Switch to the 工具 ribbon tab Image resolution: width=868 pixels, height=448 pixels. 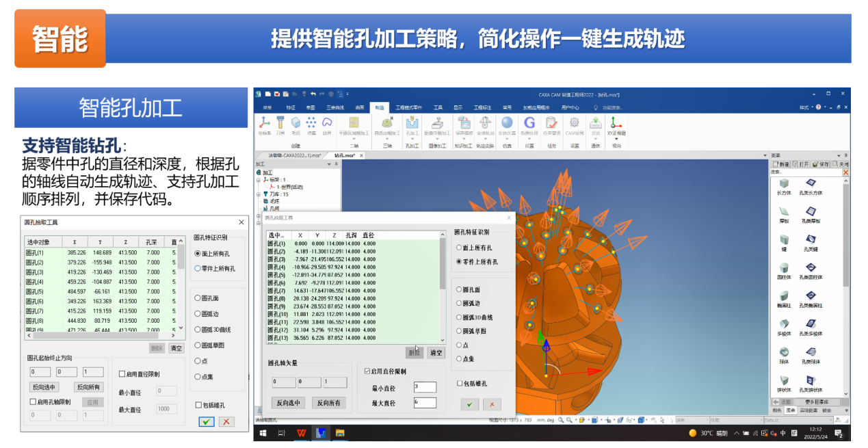pyautogui.click(x=438, y=107)
